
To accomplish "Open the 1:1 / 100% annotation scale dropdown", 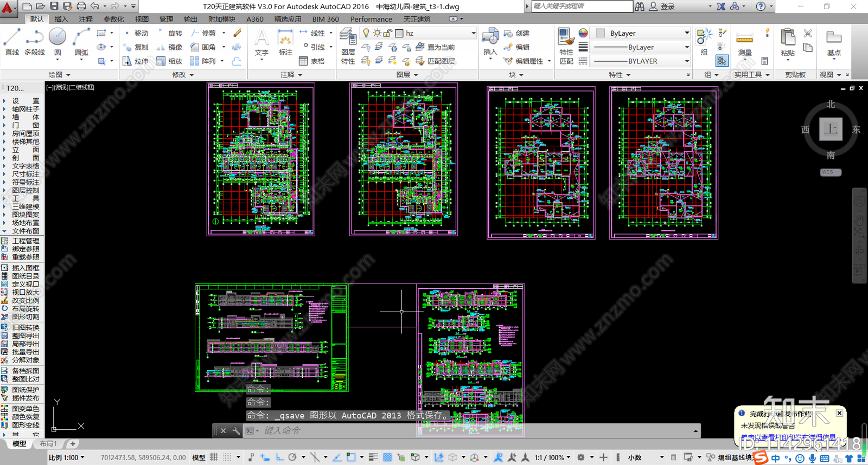I will coord(552,457).
